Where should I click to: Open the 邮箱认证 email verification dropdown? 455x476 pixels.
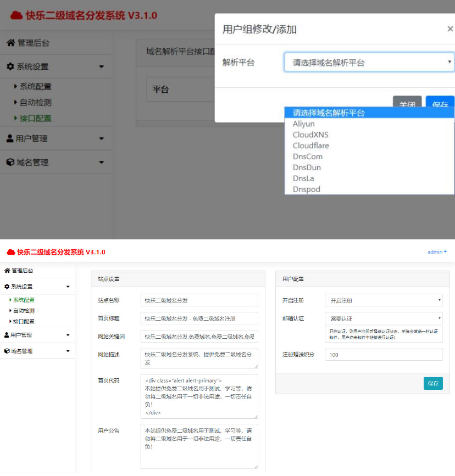click(384, 317)
